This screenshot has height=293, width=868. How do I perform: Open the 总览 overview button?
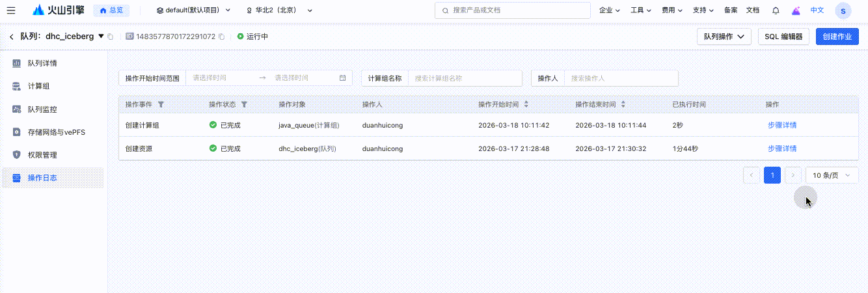pos(111,10)
